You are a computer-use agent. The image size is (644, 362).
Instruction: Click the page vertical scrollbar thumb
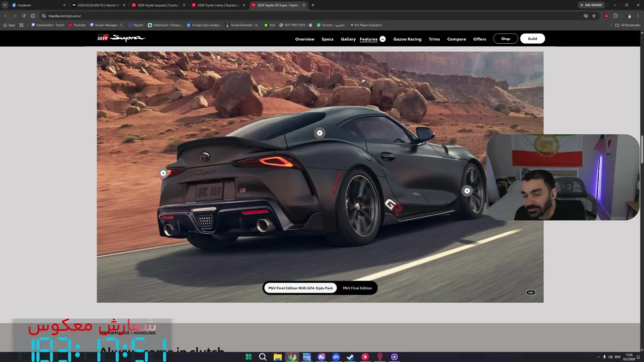click(x=642, y=148)
